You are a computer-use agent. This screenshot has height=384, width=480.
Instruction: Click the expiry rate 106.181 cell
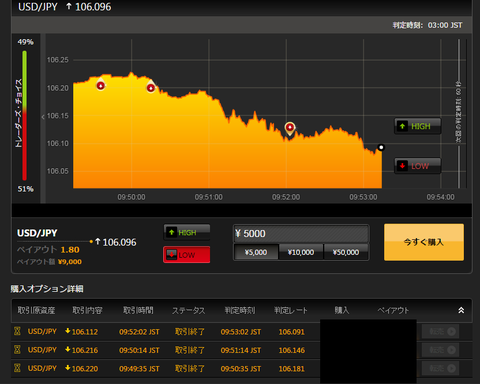(292, 369)
